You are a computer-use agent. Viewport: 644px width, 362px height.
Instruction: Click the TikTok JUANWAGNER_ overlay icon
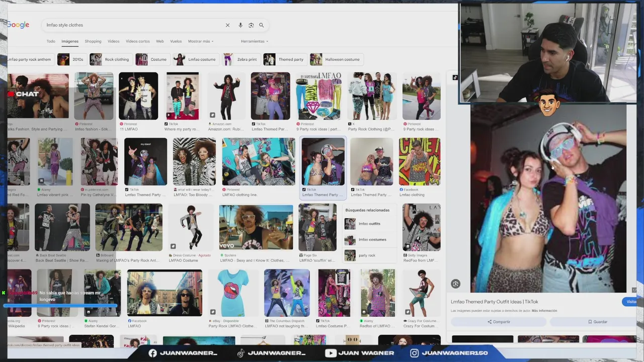[240, 353]
